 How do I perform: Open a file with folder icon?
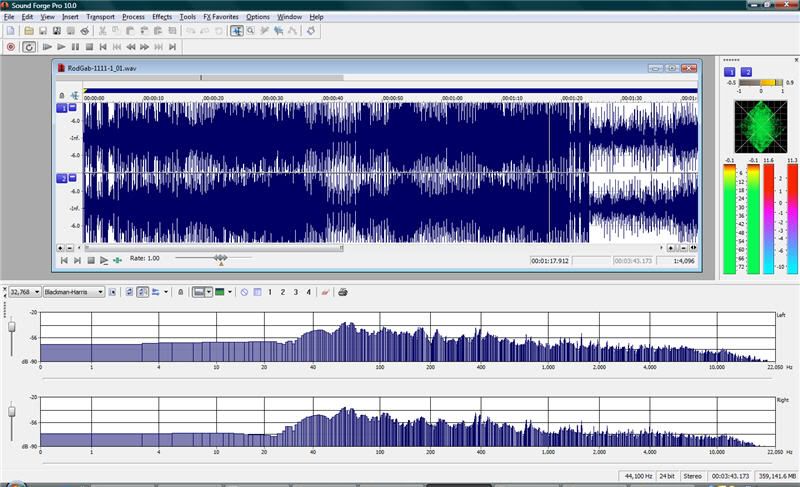tap(29, 31)
